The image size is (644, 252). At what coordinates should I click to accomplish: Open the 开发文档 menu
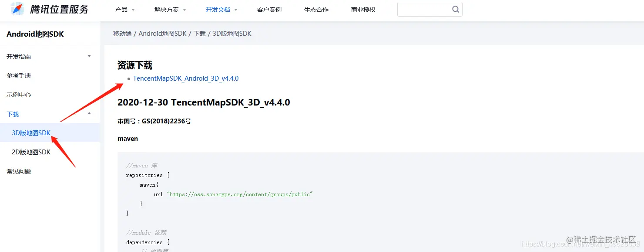click(218, 10)
